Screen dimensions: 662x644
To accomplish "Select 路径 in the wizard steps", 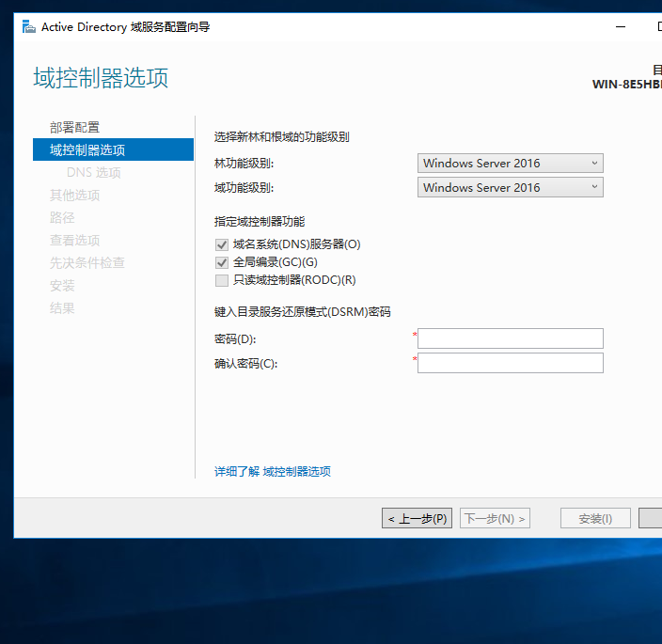I will 62,218.
